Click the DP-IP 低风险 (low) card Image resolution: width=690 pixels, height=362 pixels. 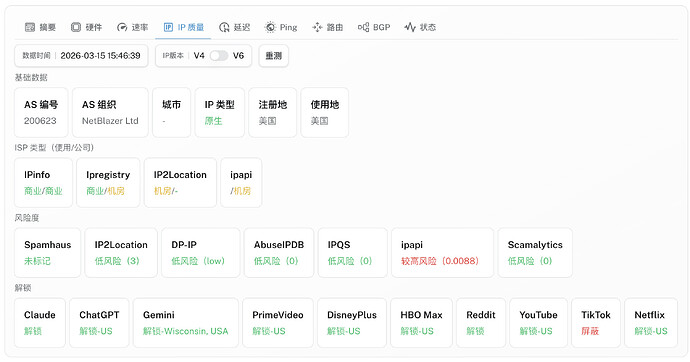pyautogui.click(x=201, y=252)
